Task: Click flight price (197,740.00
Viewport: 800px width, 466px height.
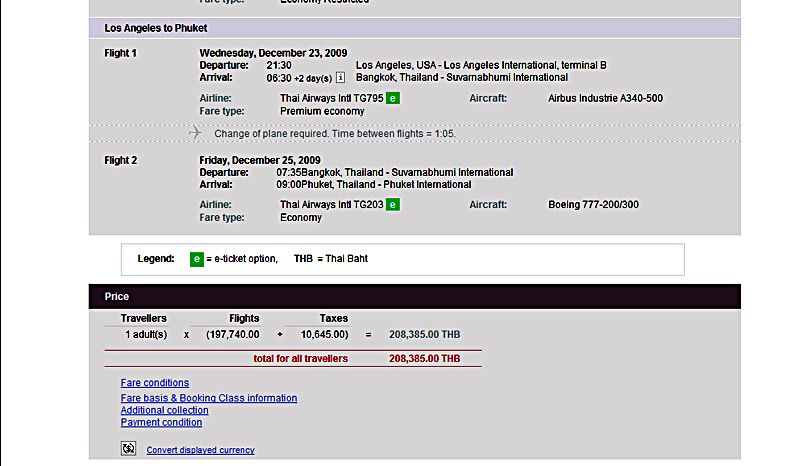Action: (233, 334)
